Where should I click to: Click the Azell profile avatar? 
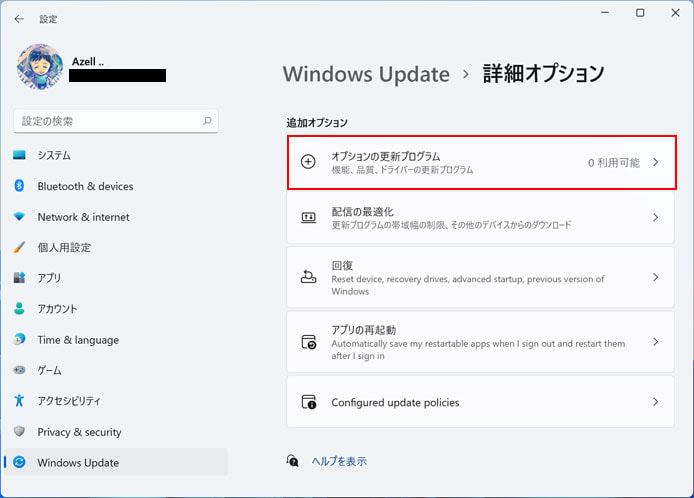coord(40,66)
